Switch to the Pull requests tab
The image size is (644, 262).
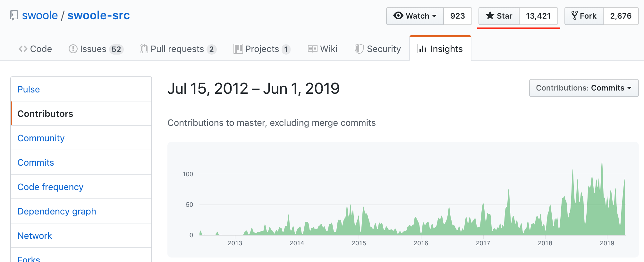coord(178,49)
